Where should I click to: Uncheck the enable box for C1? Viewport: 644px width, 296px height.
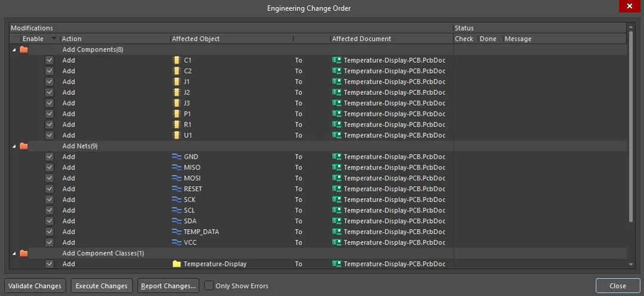click(x=49, y=60)
